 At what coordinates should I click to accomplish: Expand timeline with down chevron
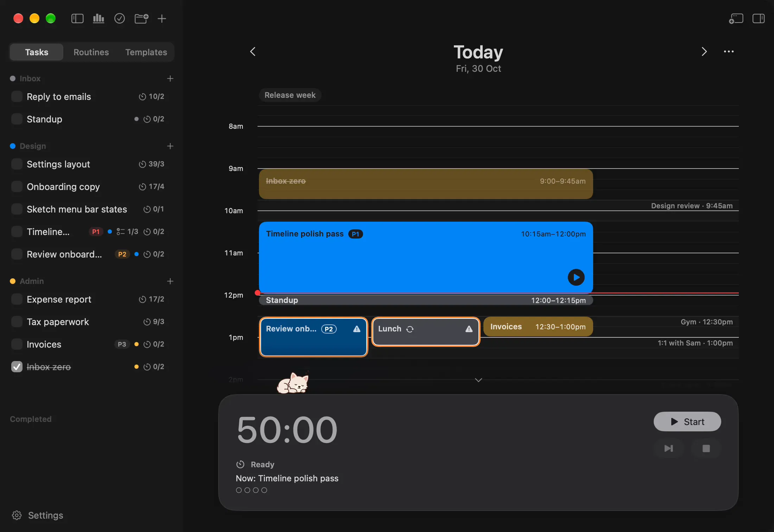click(478, 380)
